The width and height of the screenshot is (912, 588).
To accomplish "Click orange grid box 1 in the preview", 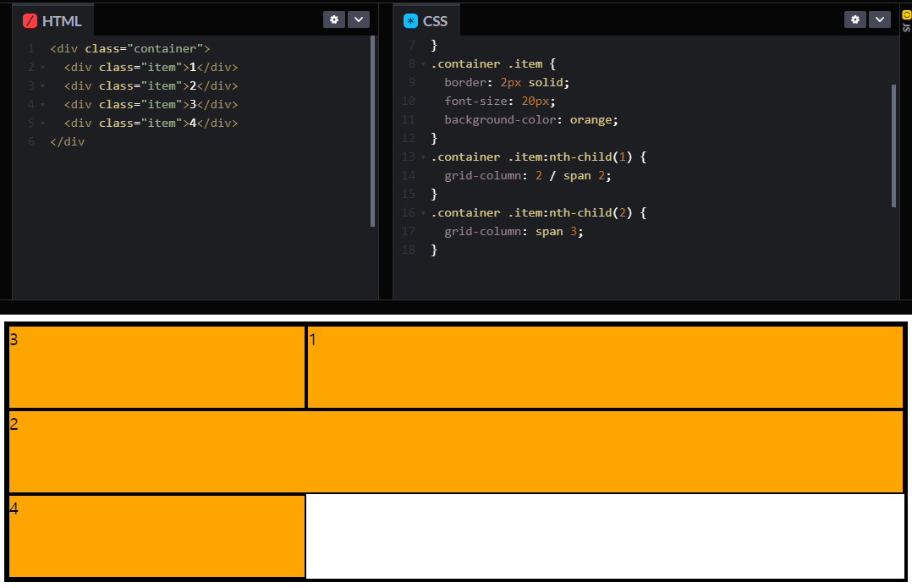I will (605, 367).
